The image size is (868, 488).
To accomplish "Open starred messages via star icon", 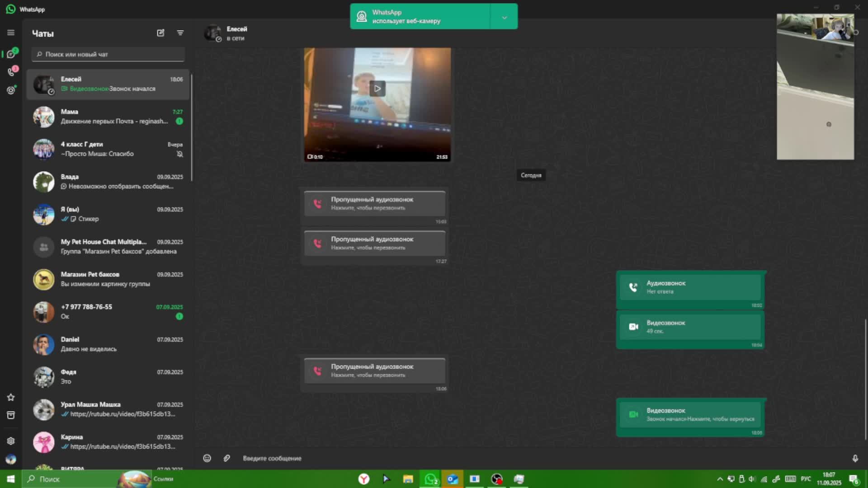I will 11,397.
